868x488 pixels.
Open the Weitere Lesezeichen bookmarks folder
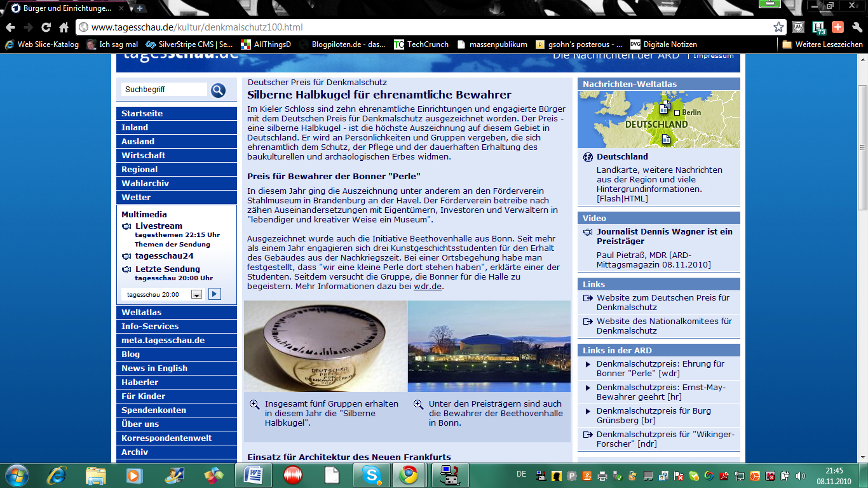pos(822,44)
